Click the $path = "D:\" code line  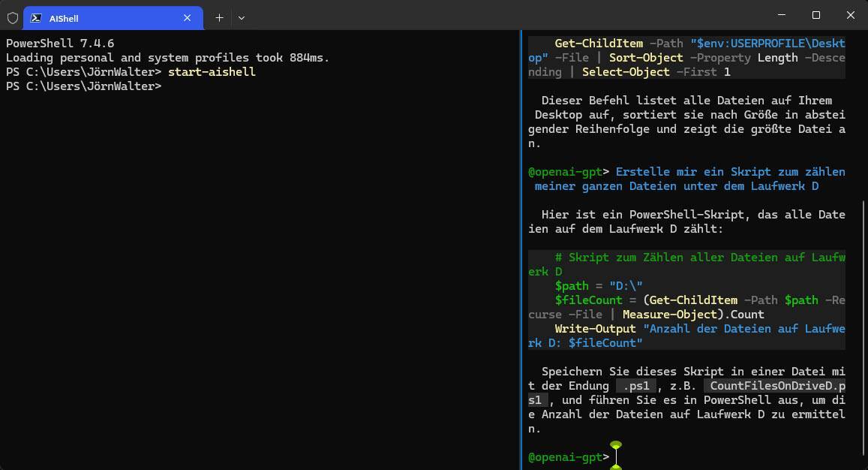[x=599, y=286]
